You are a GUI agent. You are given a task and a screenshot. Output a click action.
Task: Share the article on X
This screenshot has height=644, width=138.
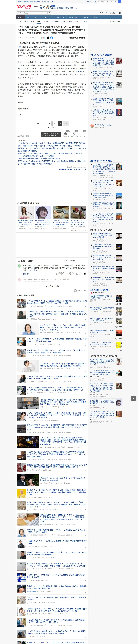(x=48, y=38)
